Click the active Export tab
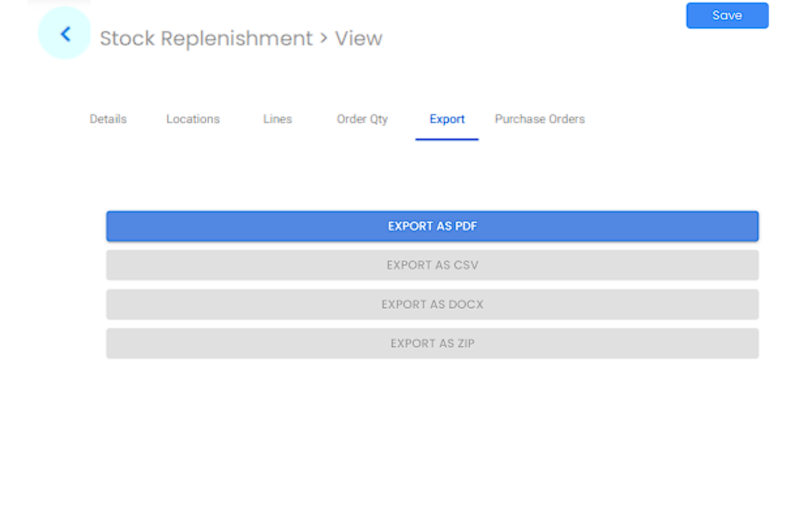This screenshot has height=508, width=812. click(x=447, y=119)
